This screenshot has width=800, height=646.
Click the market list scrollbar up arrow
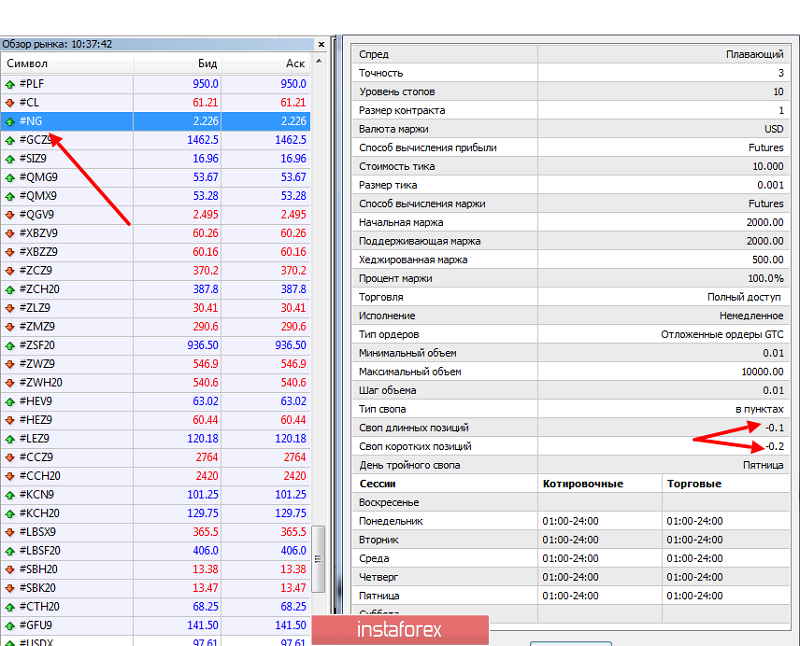319,61
